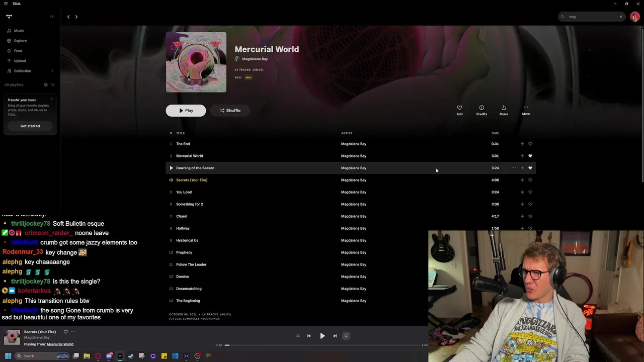
Task: Go forward with the right navigation arrow
Action: click(x=76, y=17)
